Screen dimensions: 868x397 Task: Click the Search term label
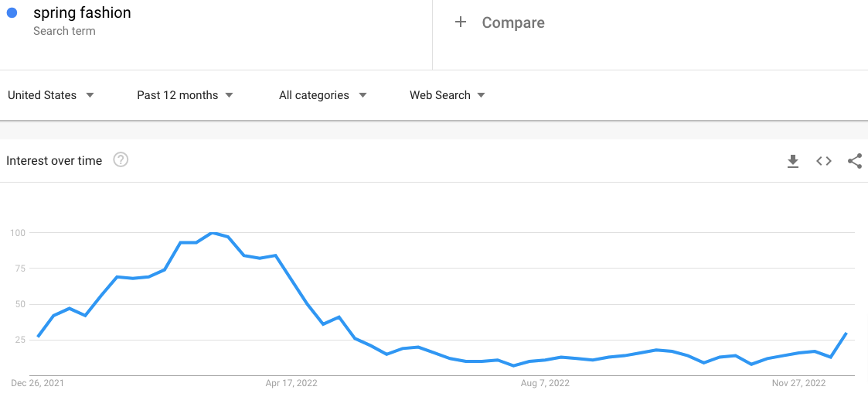64,31
